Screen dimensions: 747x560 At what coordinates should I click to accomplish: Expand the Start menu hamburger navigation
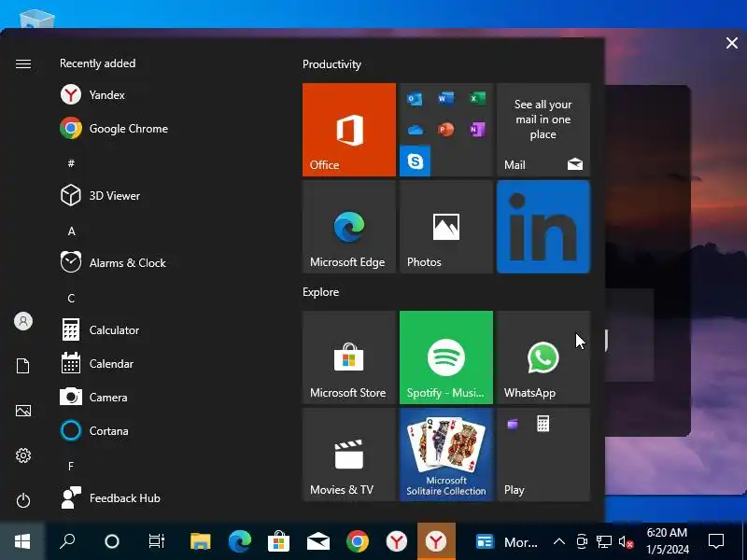click(22, 63)
